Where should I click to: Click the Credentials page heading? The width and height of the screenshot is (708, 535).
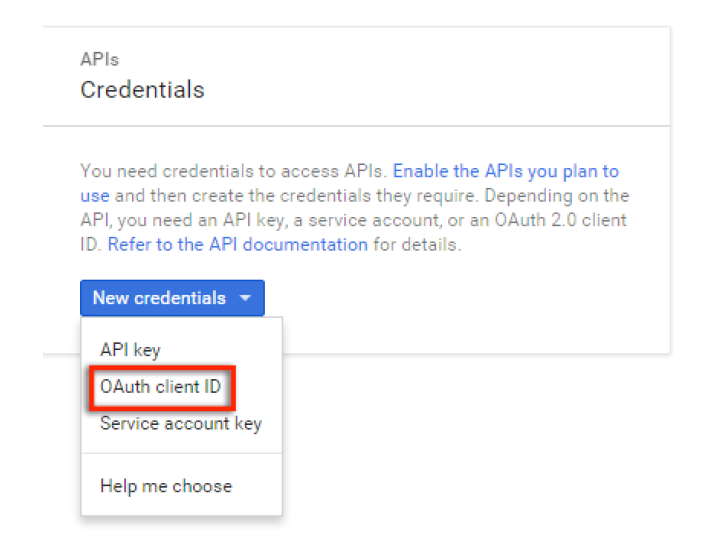(x=142, y=89)
